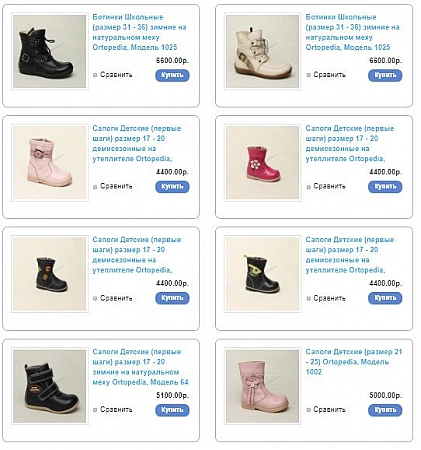
Task: View the fuchsia boot with flower photo
Action: [x=263, y=163]
